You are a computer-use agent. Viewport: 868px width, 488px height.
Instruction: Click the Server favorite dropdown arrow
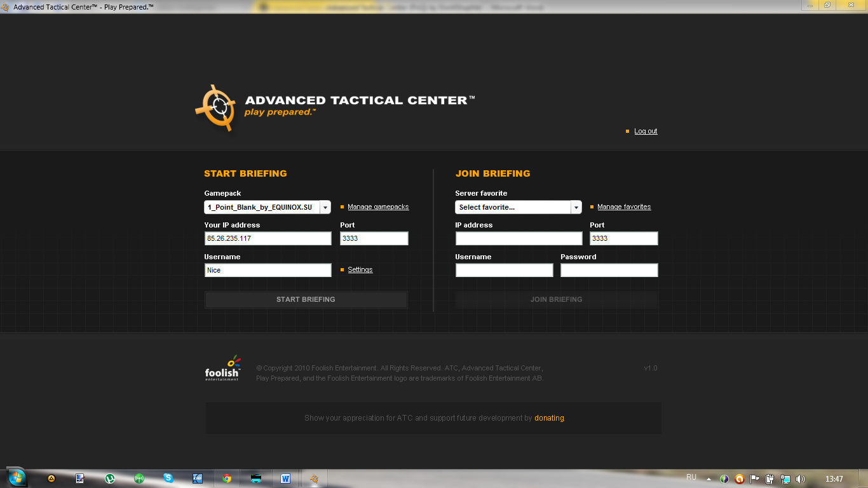pyautogui.click(x=576, y=207)
